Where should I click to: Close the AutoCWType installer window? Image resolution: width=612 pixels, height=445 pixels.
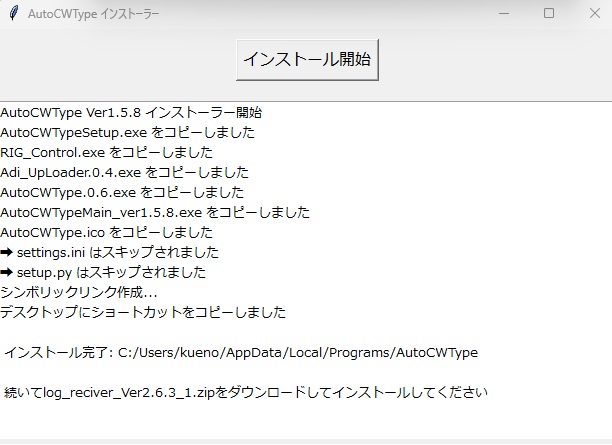(x=592, y=14)
